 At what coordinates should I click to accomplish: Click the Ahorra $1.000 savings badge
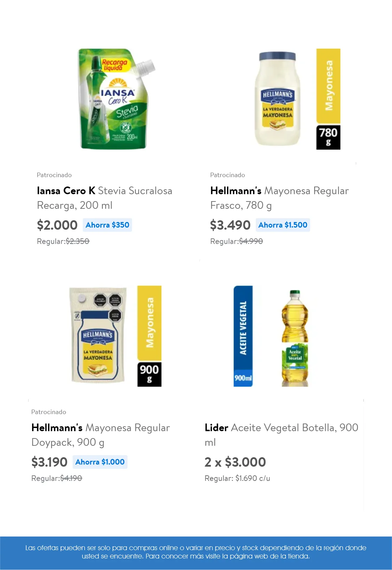pos(100,462)
